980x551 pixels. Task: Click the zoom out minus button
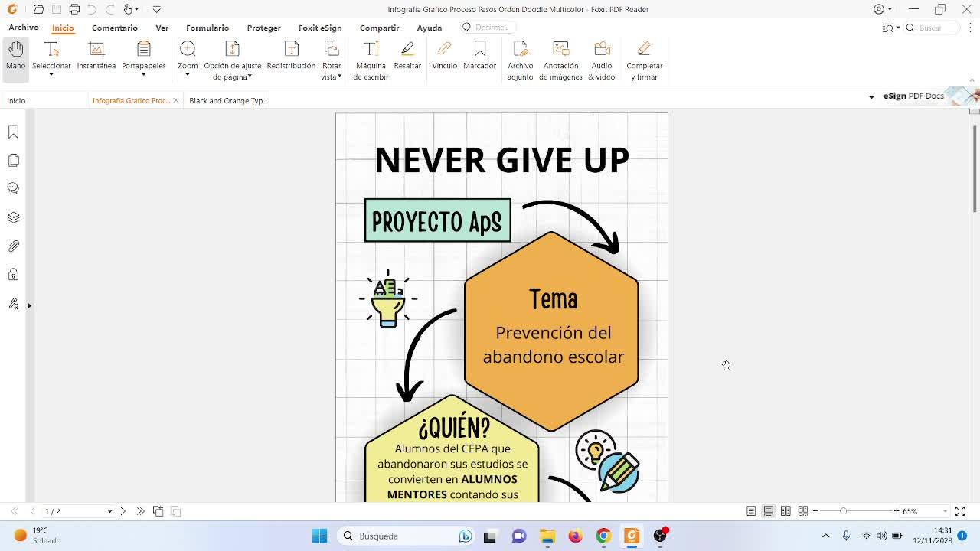[x=815, y=511]
